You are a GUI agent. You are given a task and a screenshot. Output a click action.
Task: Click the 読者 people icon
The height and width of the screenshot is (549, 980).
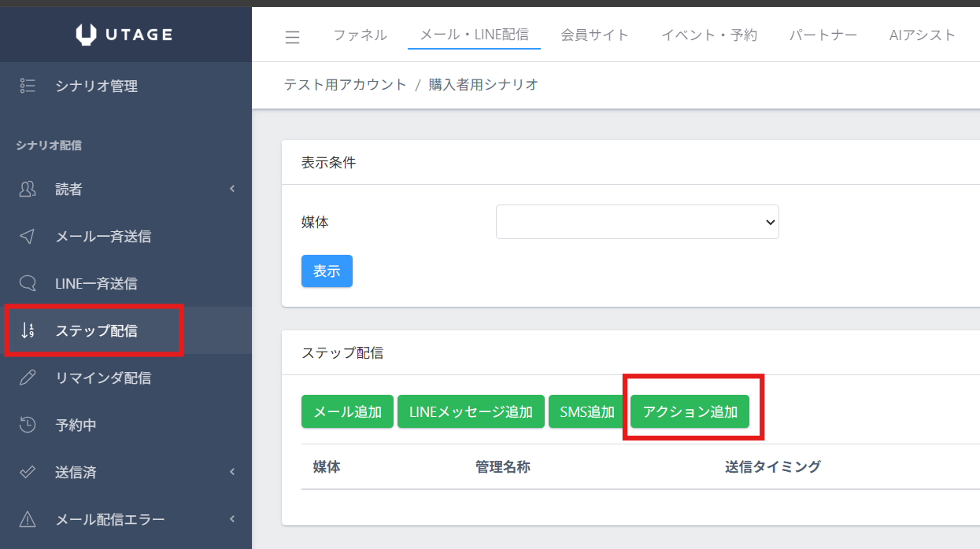pyautogui.click(x=28, y=189)
